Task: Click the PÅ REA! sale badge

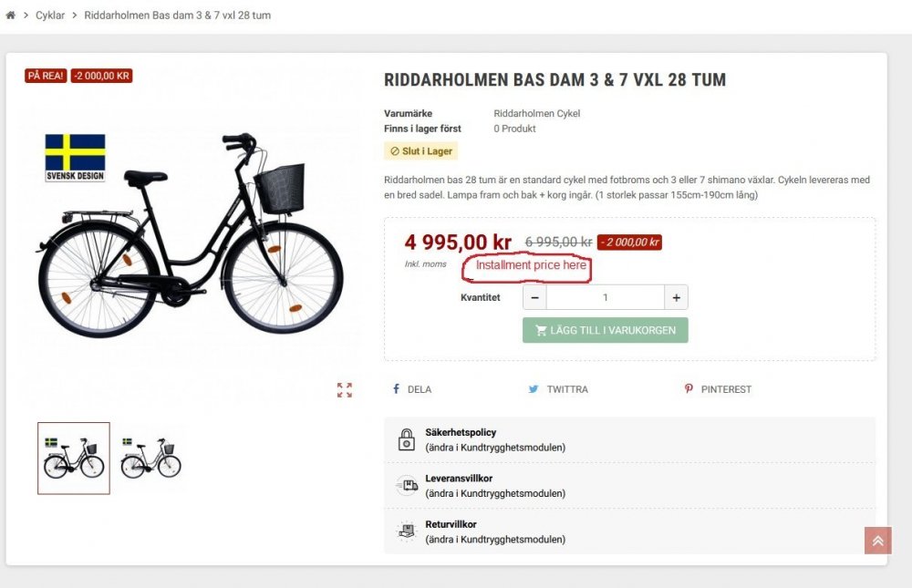Action: point(46,76)
